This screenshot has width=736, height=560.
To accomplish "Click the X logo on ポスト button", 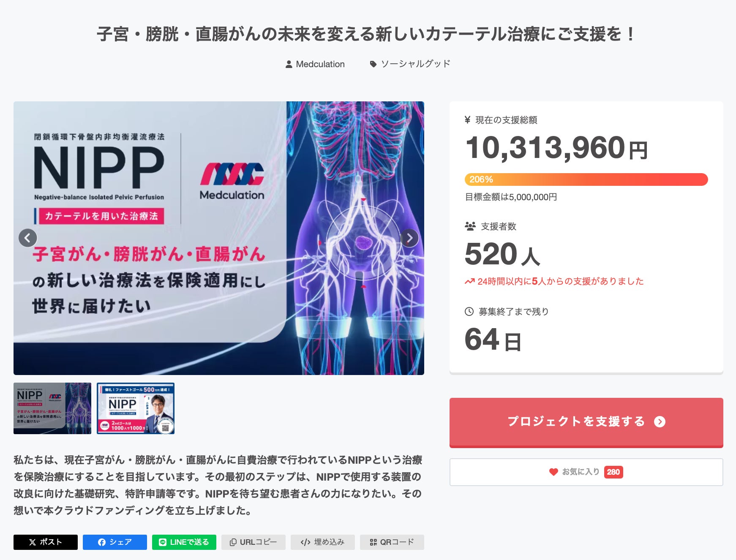I will [x=33, y=542].
